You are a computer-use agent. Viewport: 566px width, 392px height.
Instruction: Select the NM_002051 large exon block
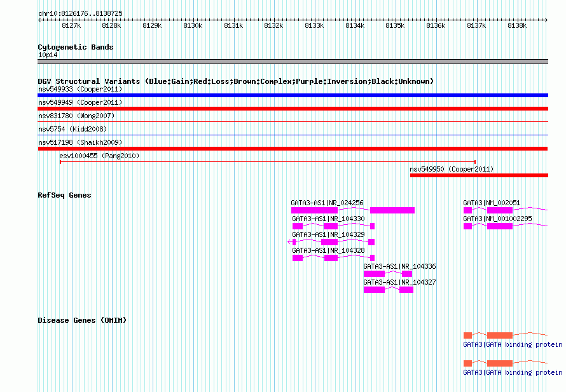coord(500,210)
